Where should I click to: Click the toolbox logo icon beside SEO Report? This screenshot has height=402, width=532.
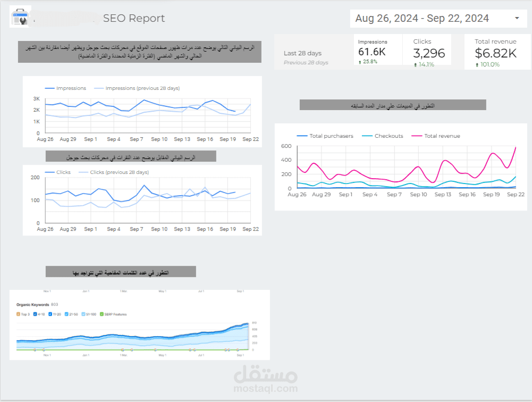[20, 16]
